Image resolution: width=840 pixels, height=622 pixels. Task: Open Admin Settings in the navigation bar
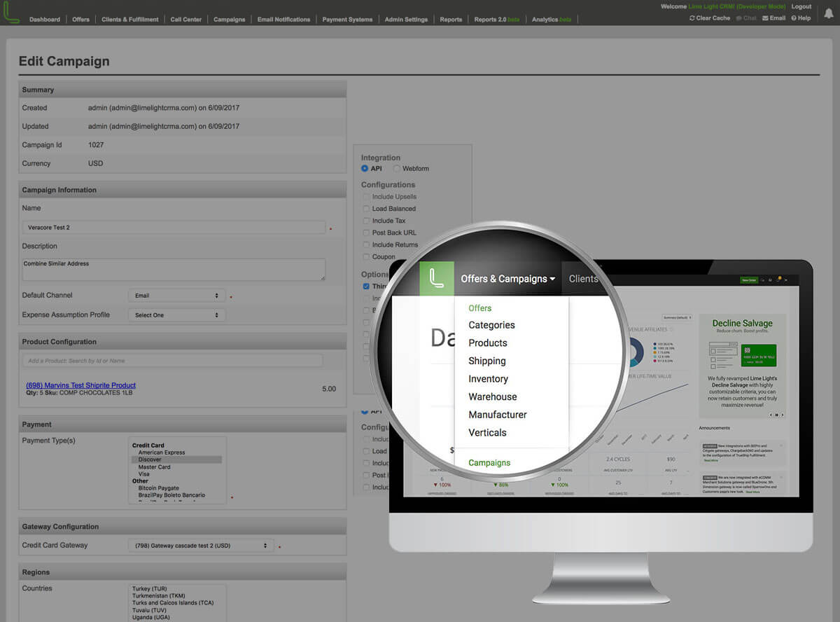(x=406, y=20)
